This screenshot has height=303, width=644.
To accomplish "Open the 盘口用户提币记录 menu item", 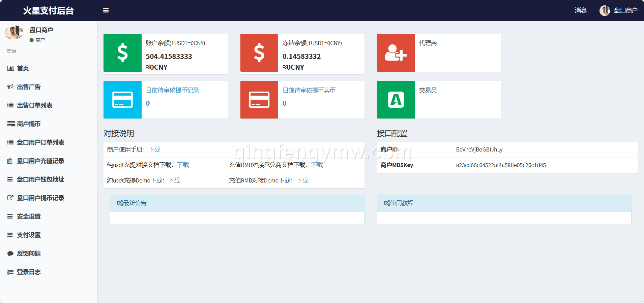I will click(49, 198).
